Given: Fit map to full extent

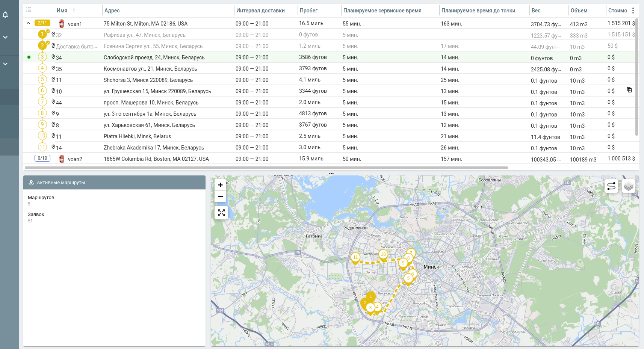Looking at the screenshot, I should click(221, 213).
